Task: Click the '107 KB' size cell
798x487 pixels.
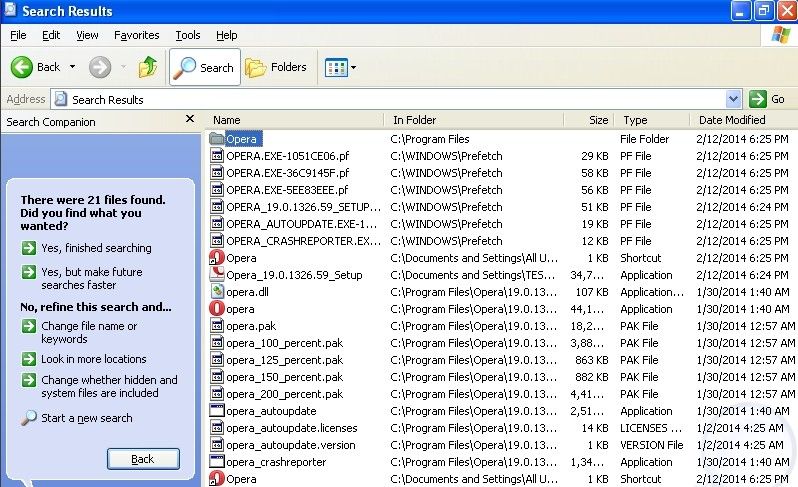Action: [591, 292]
